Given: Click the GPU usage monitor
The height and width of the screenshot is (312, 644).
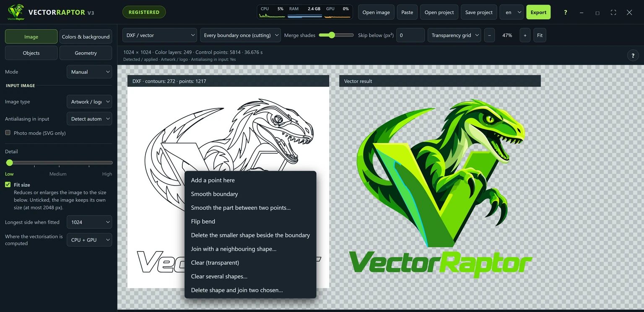Looking at the screenshot, I should coord(338,12).
